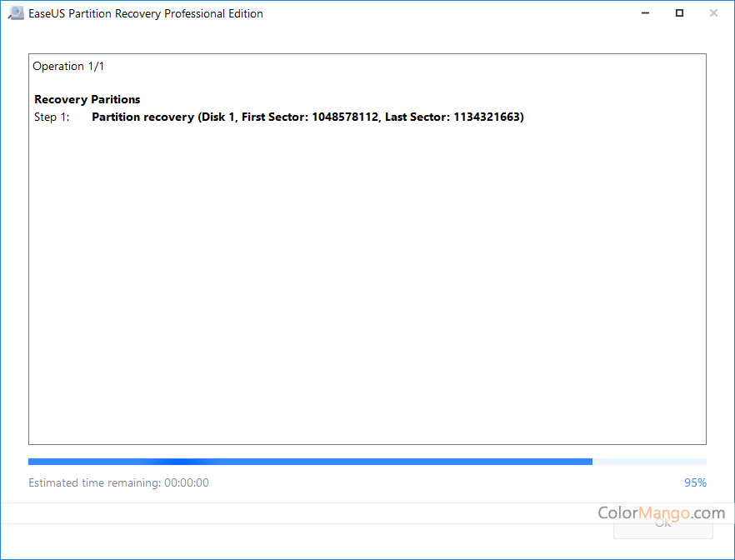The height and width of the screenshot is (560, 735).
Task: Maximize the Partition Recovery window
Action: click(x=680, y=13)
